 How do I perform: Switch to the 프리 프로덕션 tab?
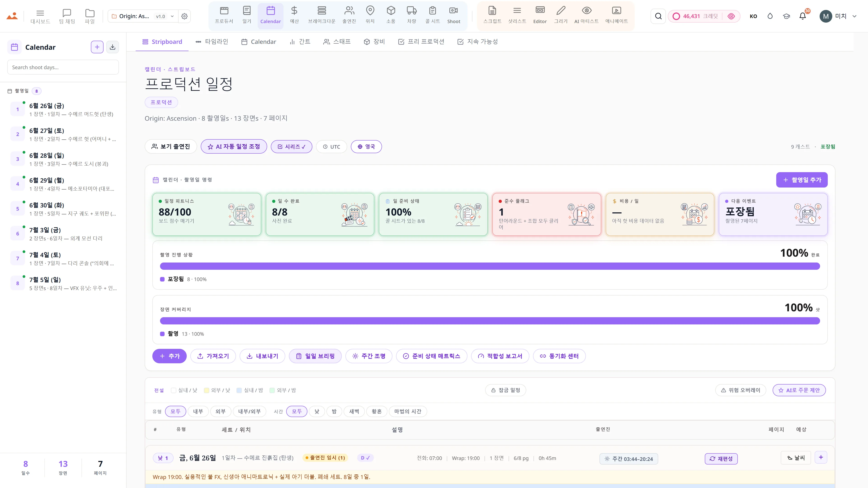(x=421, y=42)
